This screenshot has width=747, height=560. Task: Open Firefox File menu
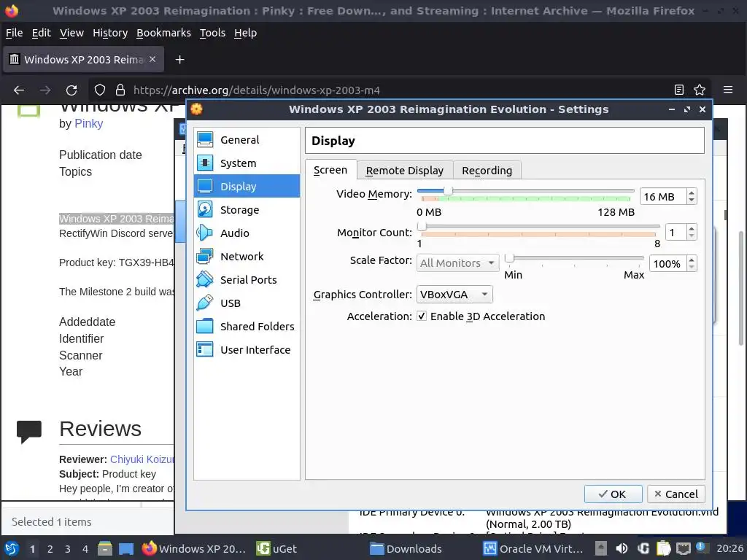pyautogui.click(x=14, y=33)
